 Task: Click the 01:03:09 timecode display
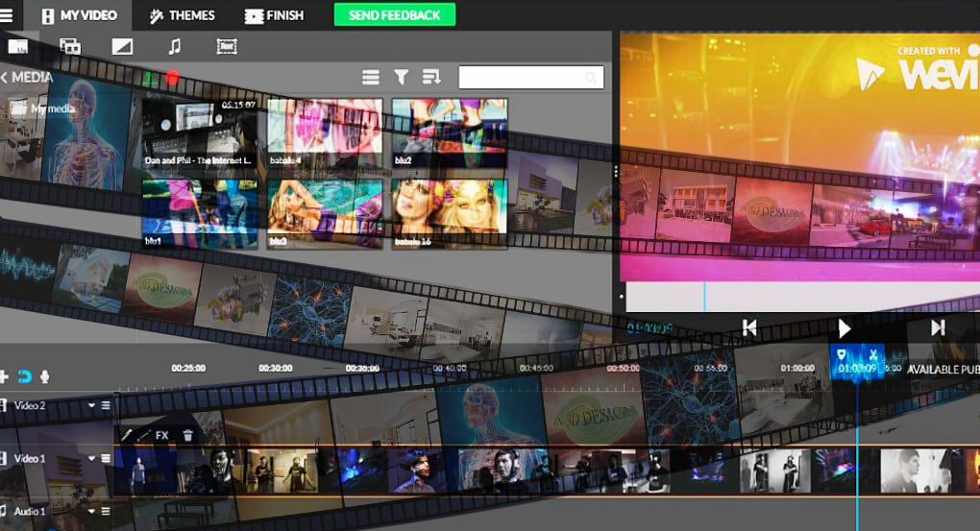point(649,328)
